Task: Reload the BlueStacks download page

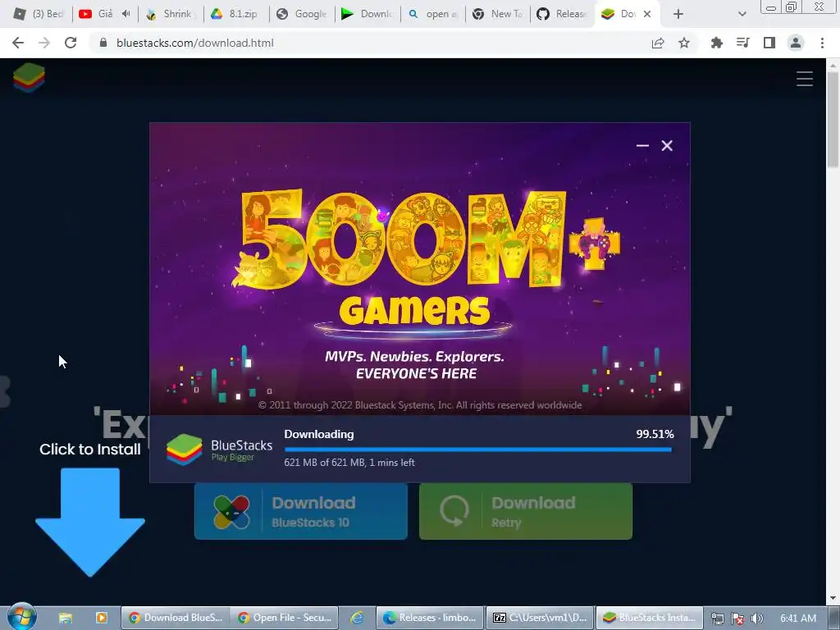Action: [71, 43]
